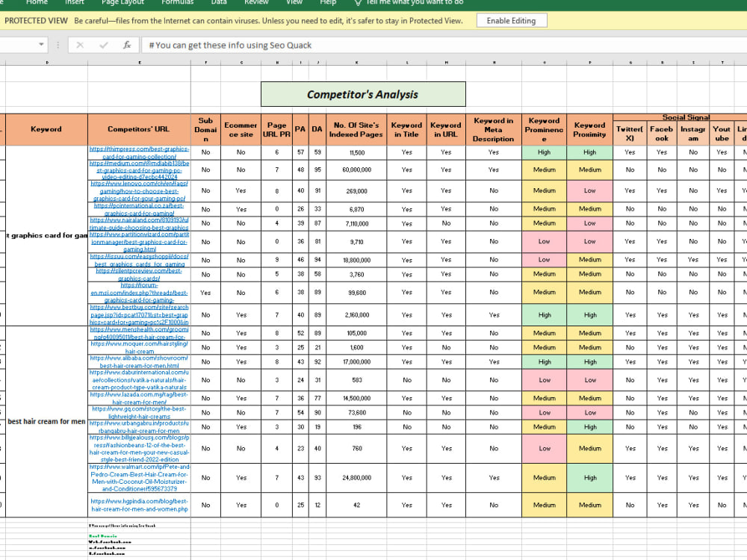The width and height of the screenshot is (747, 560).
Task: Open the alibaba.com showroom link
Action: 139,362
